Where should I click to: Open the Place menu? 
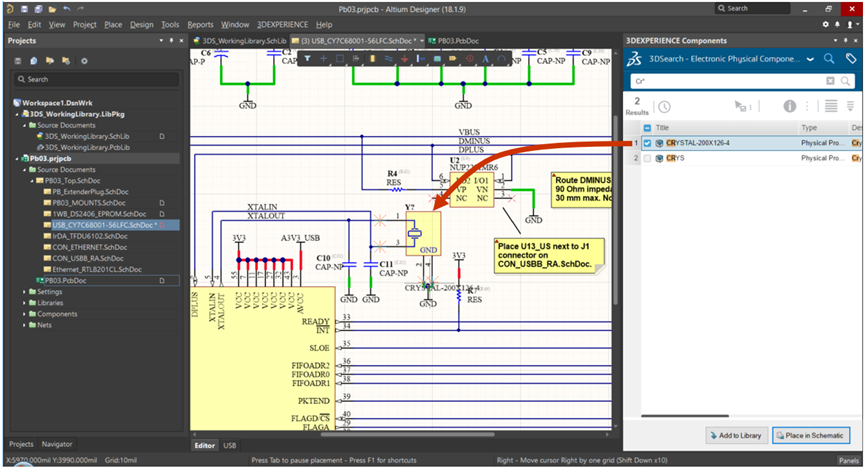point(113,24)
